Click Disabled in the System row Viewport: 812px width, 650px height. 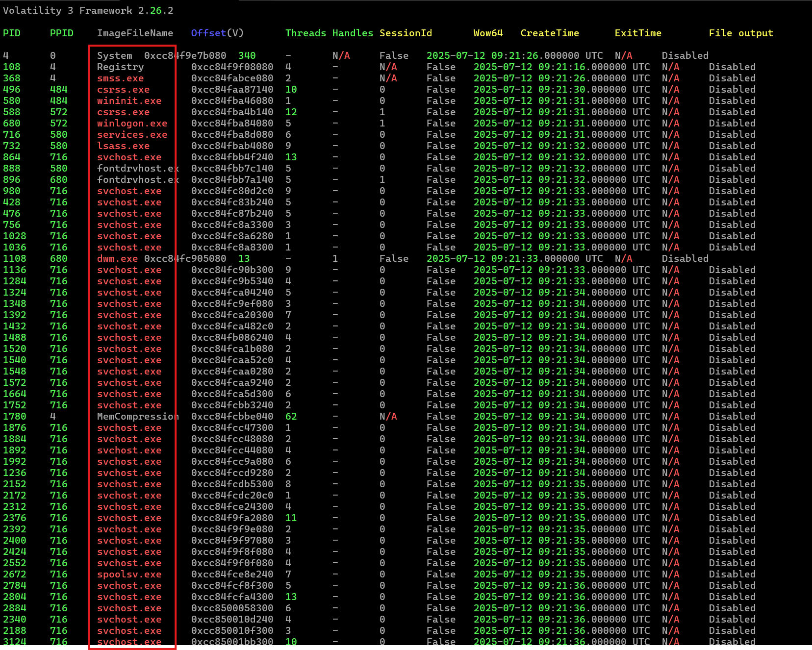pyautogui.click(x=685, y=55)
